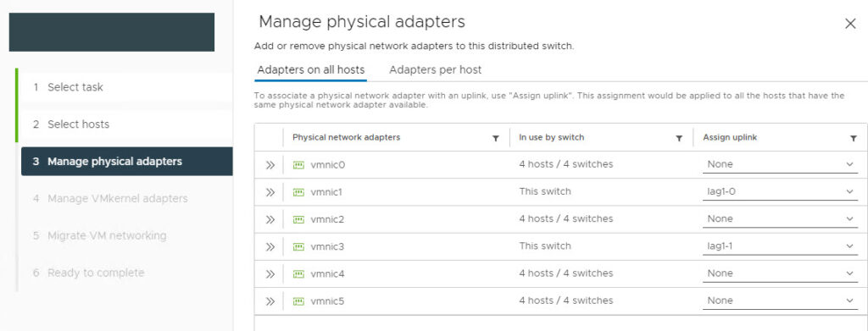Open the lag1-0 uplink dropdown for vmnic1
Screen dimensions: 868x331
coord(780,192)
